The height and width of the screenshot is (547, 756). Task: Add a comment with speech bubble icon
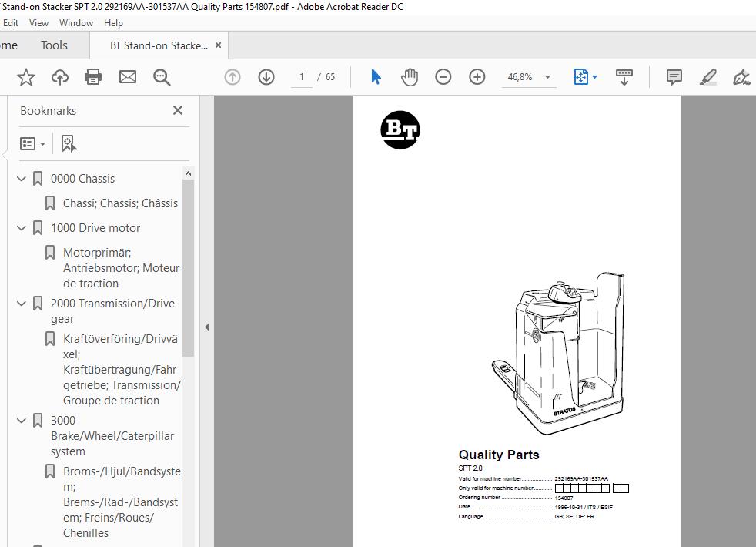674,77
